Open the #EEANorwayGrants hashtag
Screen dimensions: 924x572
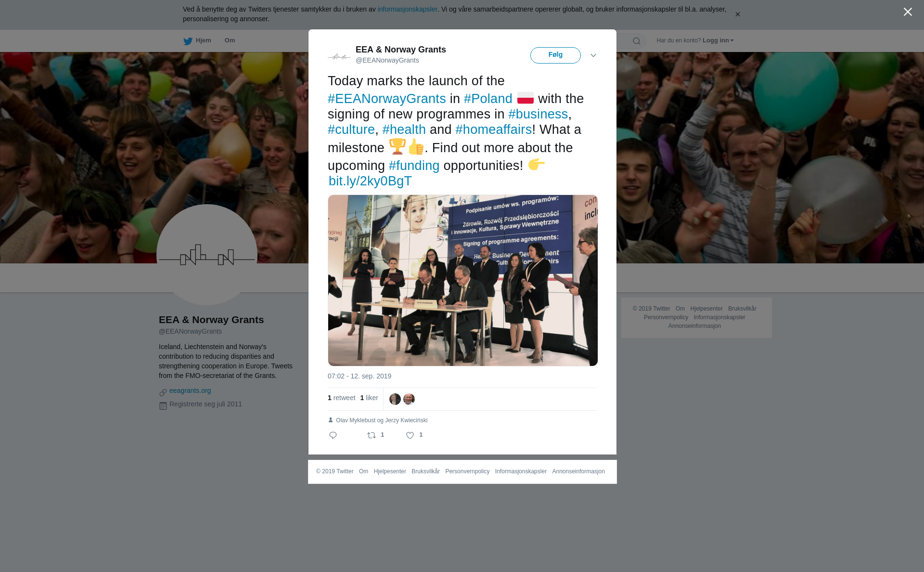387,99
